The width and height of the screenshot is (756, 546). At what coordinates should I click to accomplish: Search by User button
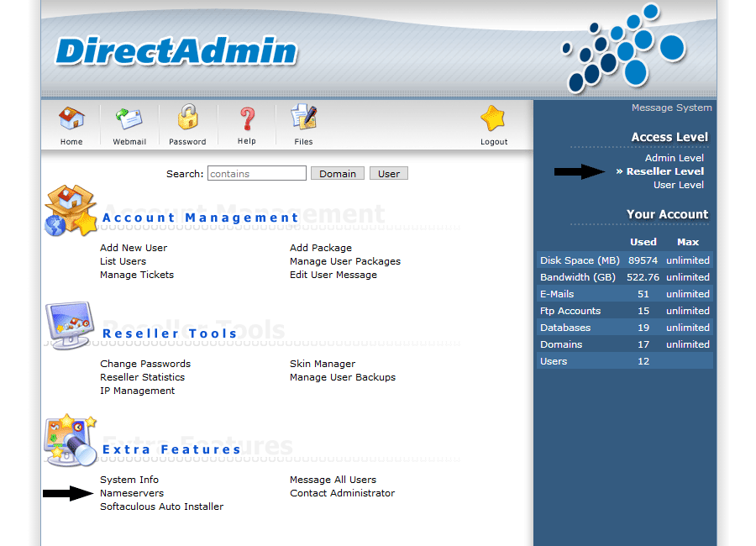(389, 174)
